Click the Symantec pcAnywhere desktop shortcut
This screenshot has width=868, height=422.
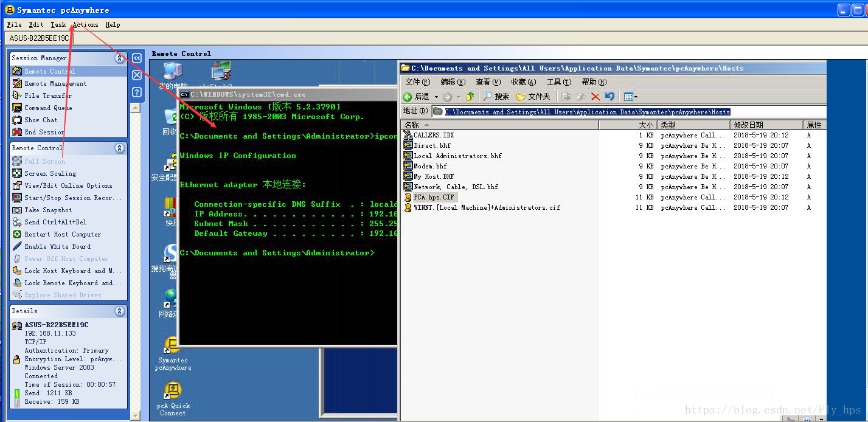coord(173,353)
